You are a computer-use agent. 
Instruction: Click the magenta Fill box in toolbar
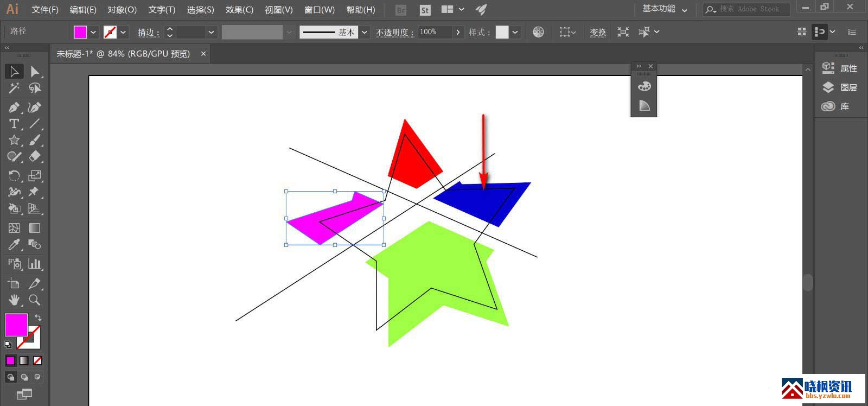pyautogui.click(x=16, y=325)
